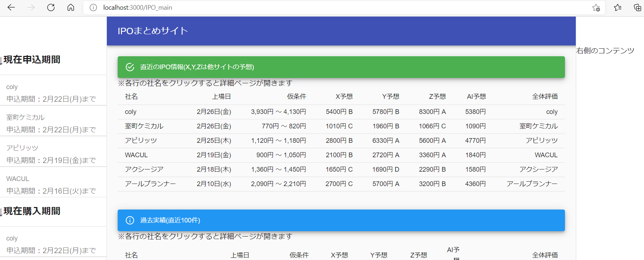The image size is (644, 260).
Task: Click the site information icon in address bar
Action: point(93,8)
